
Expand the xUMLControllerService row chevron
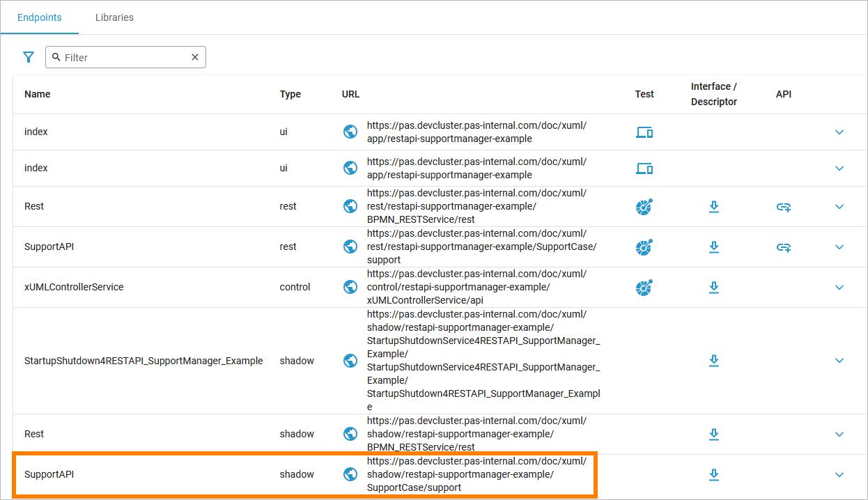(839, 287)
